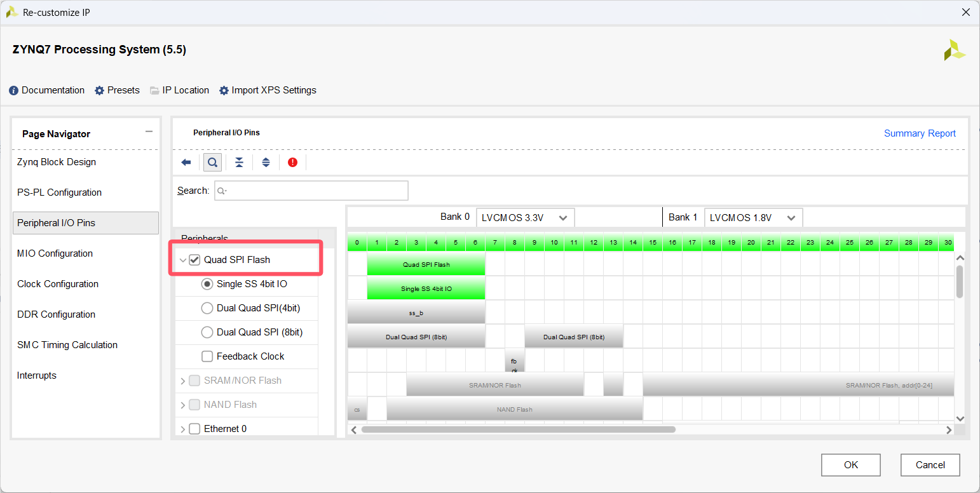Click Import XPS Settings
The height and width of the screenshot is (493, 980).
click(268, 90)
